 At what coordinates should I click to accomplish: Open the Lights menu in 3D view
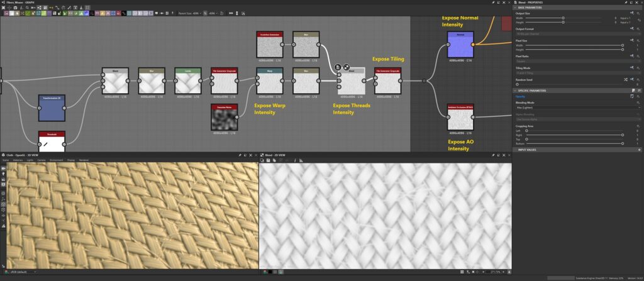[x=30, y=160]
